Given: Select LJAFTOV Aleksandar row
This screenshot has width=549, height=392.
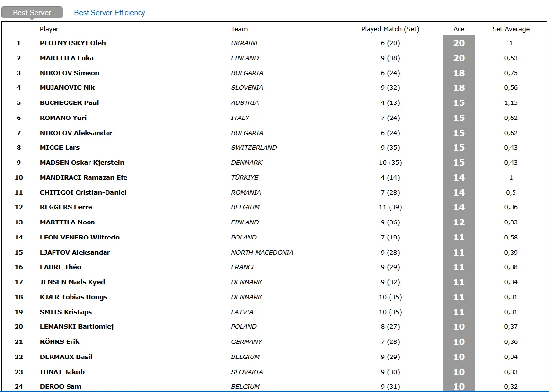Looking at the screenshot, I should pyautogui.click(x=274, y=253).
